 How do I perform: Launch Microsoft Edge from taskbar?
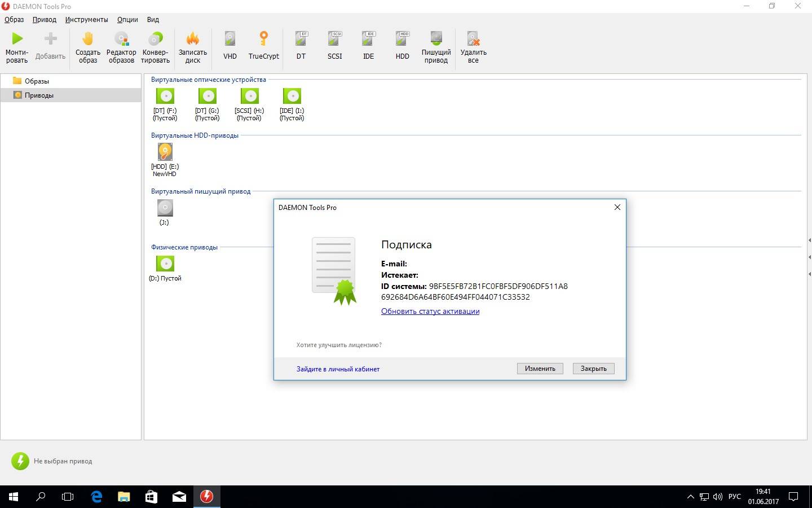(96, 497)
